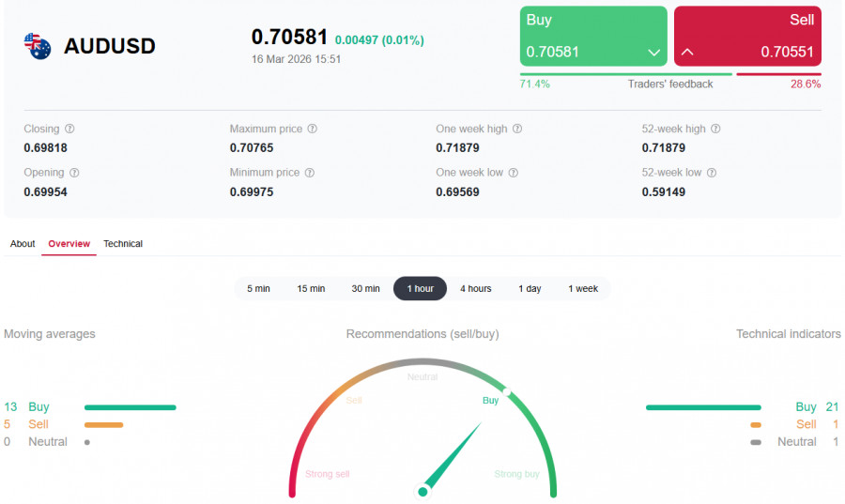845x504 pixels.
Task: Click the red traders' feedback 28.6% bar
Action: (x=778, y=74)
